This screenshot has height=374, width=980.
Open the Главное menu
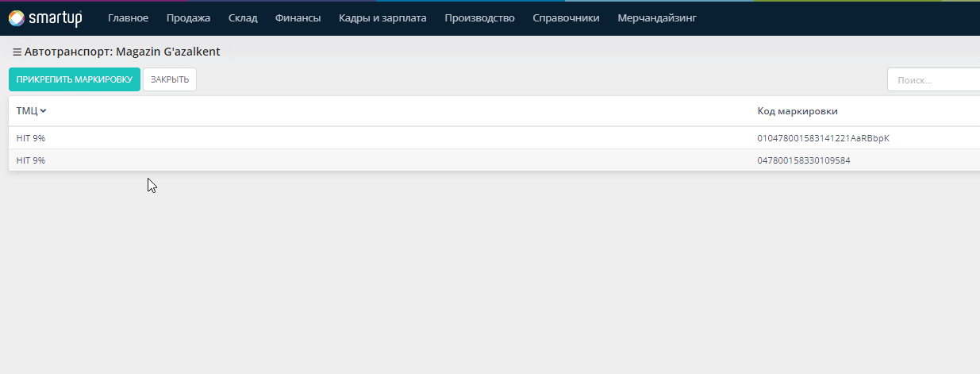tap(128, 17)
